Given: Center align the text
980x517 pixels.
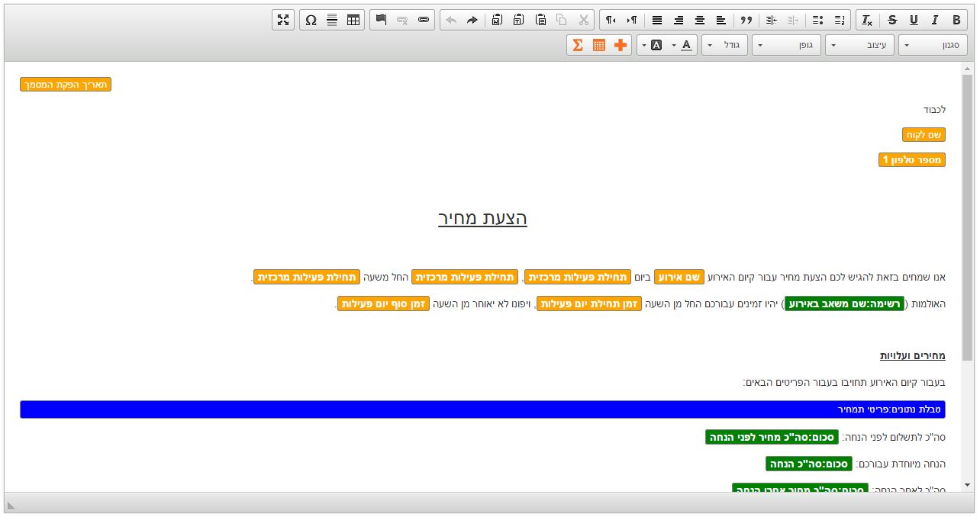Looking at the screenshot, I should tap(700, 20).
